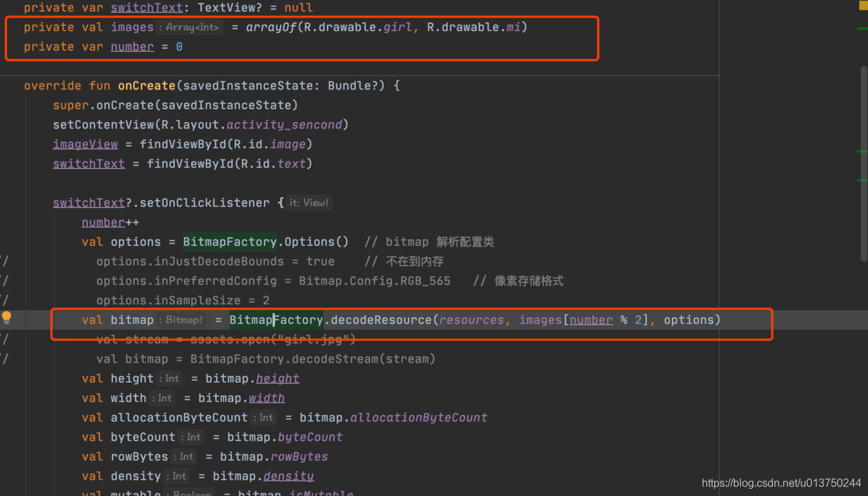Click R.drawable.mi in the images array
868x496 pixels.
pyautogui.click(x=473, y=27)
